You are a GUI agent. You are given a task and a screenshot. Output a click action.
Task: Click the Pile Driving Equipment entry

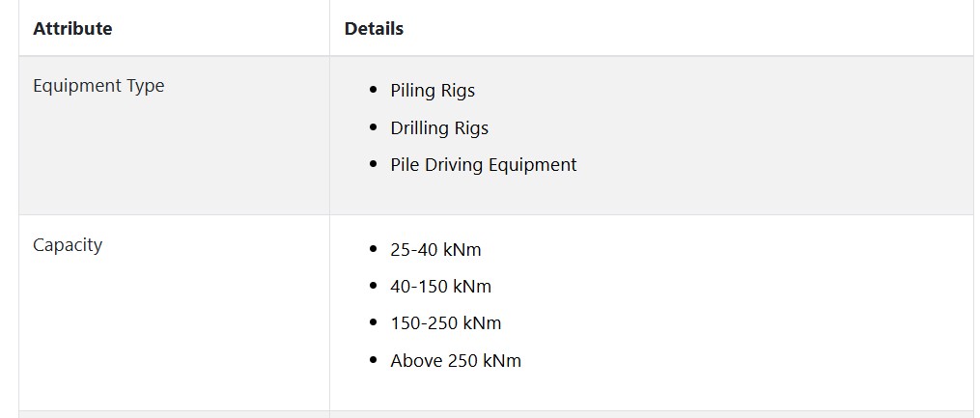[x=484, y=165]
